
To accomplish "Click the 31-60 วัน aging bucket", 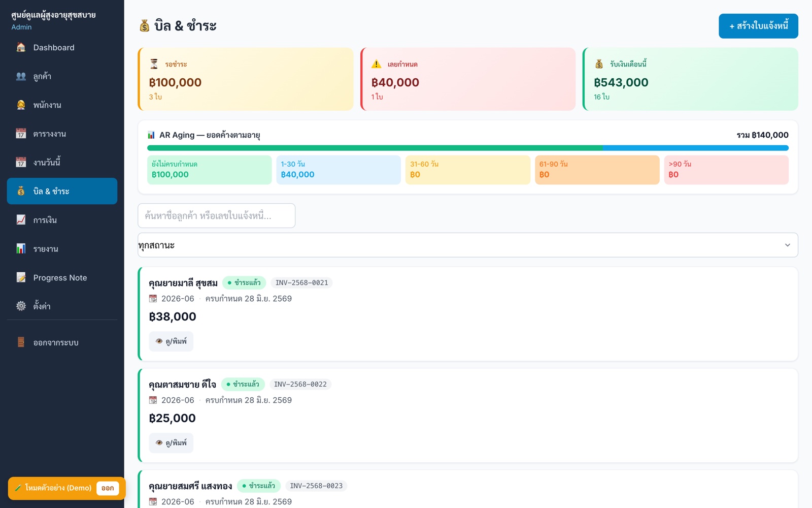I will pos(468,170).
